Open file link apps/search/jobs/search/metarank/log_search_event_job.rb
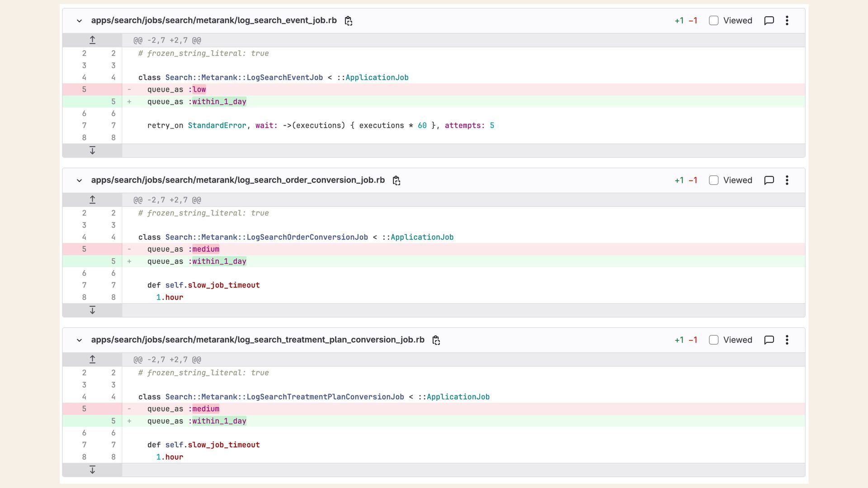The height and width of the screenshot is (488, 868). (x=214, y=20)
